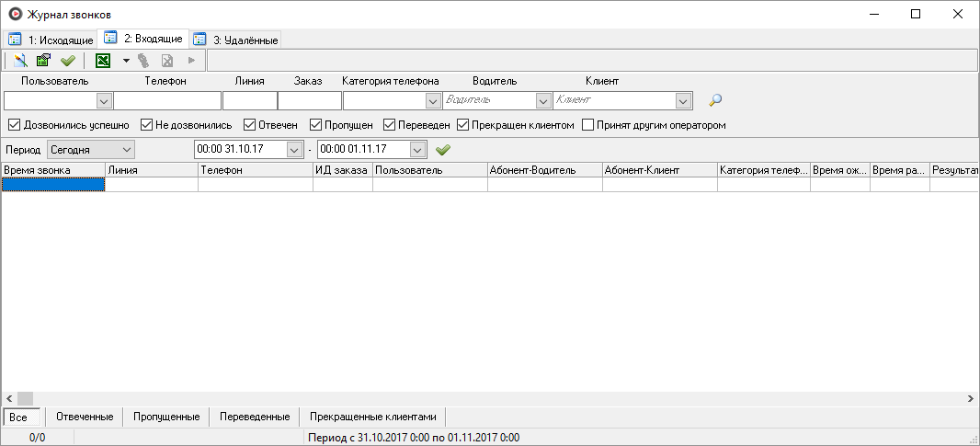Viewport: 980px width, 446px height.
Task: Apply period with the green checkmark
Action: pyautogui.click(x=443, y=149)
